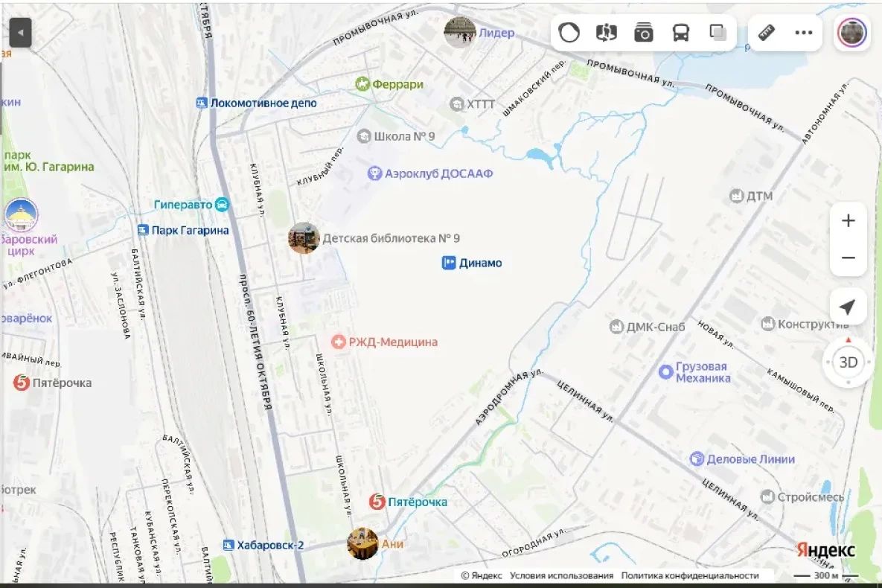Click the Шмаковский пер. street label

coord(534,89)
